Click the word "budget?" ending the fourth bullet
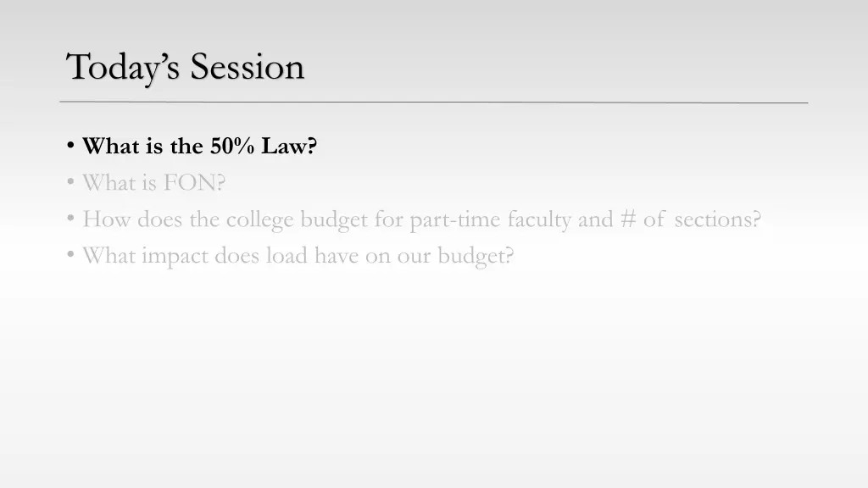The width and height of the screenshot is (868, 488). coord(476,257)
